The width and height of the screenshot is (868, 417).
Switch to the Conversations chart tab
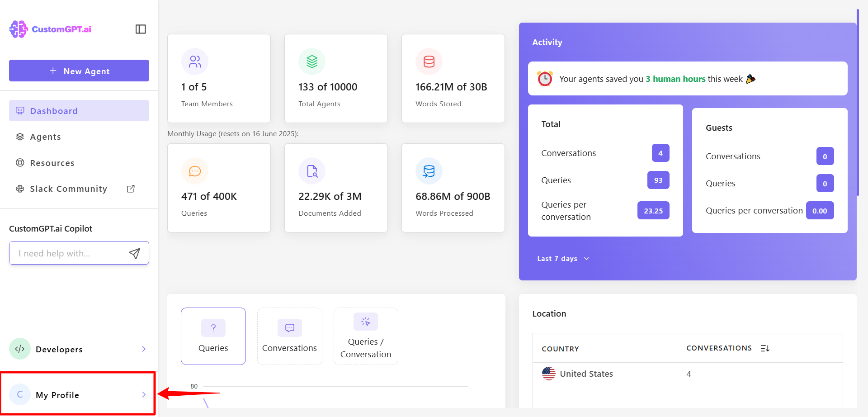click(289, 336)
